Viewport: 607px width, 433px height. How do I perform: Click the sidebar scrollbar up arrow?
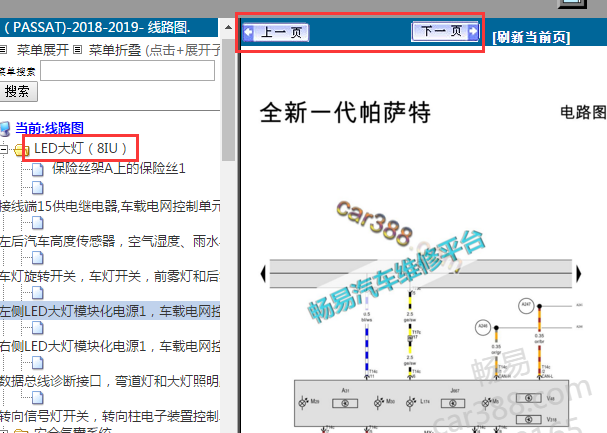(x=228, y=27)
